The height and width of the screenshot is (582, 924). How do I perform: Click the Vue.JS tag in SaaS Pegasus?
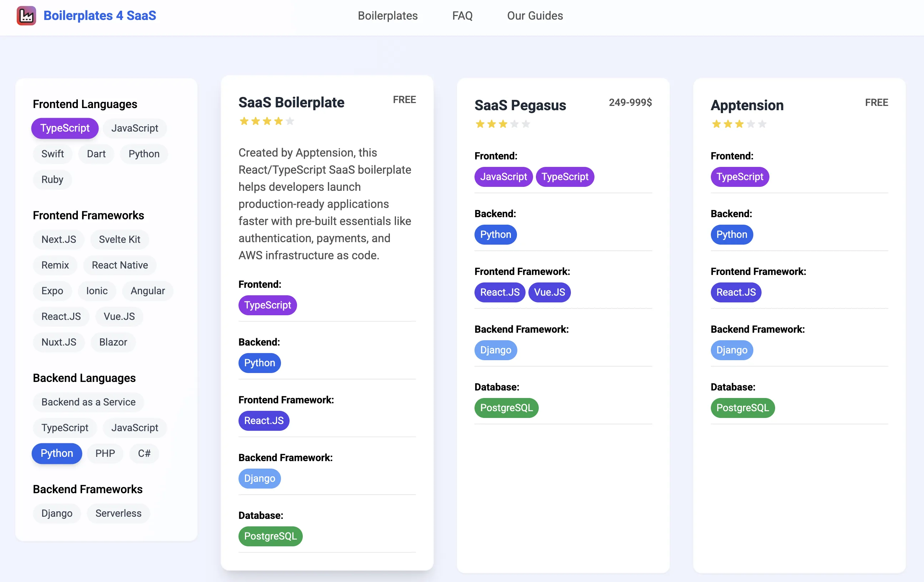click(549, 292)
